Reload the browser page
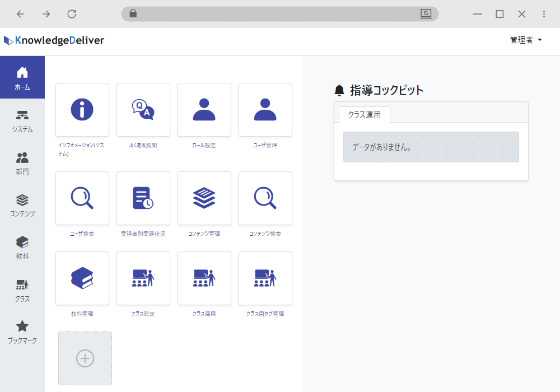The height and width of the screenshot is (392, 560). [72, 14]
